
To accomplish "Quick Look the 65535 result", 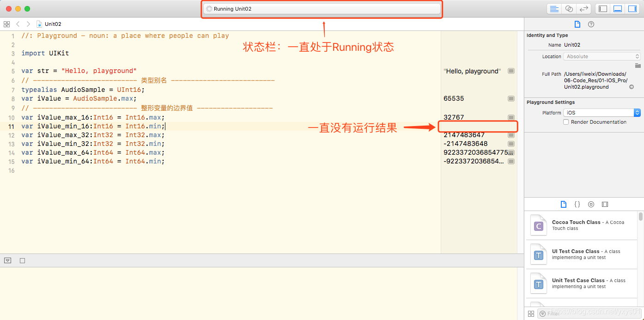I will 511,98.
